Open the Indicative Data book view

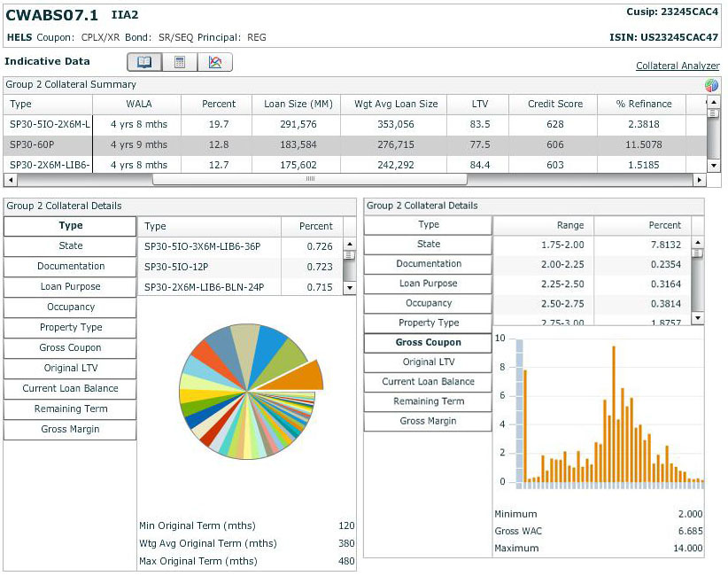[x=143, y=62]
